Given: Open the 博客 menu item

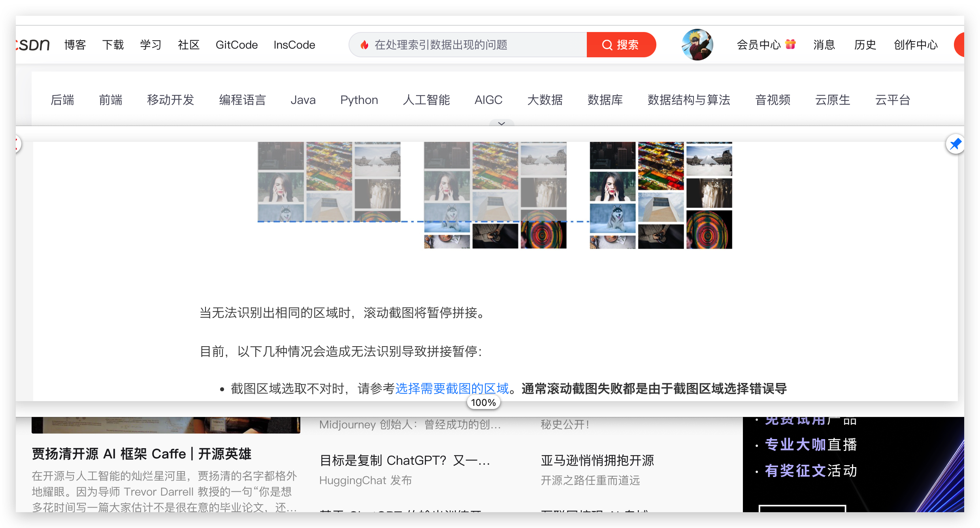Looking at the screenshot, I should coord(75,45).
